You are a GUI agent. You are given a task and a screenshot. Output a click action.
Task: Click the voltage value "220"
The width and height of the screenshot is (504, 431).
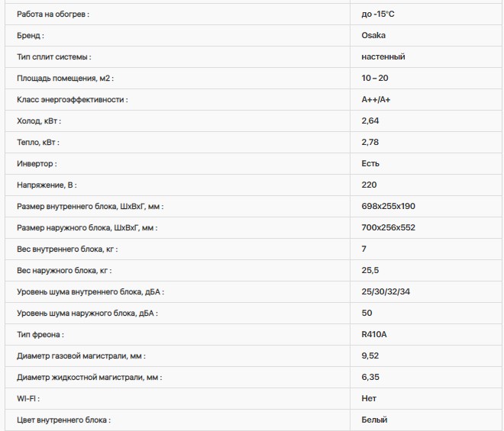[x=370, y=185]
